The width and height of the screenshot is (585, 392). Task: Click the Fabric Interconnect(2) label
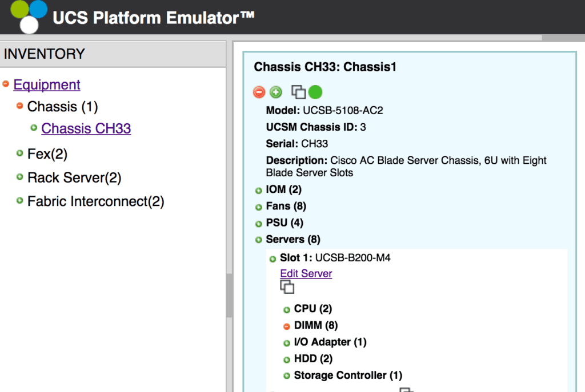[x=96, y=201]
